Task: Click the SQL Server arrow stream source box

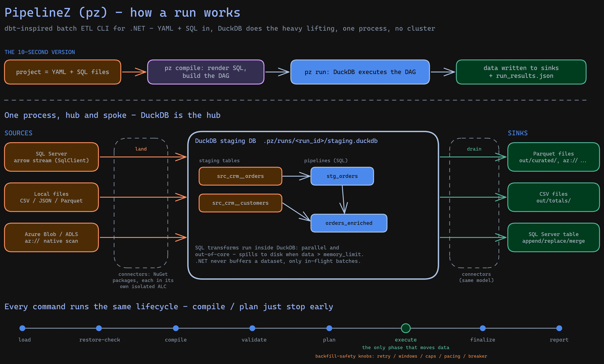Action: [52, 157]
